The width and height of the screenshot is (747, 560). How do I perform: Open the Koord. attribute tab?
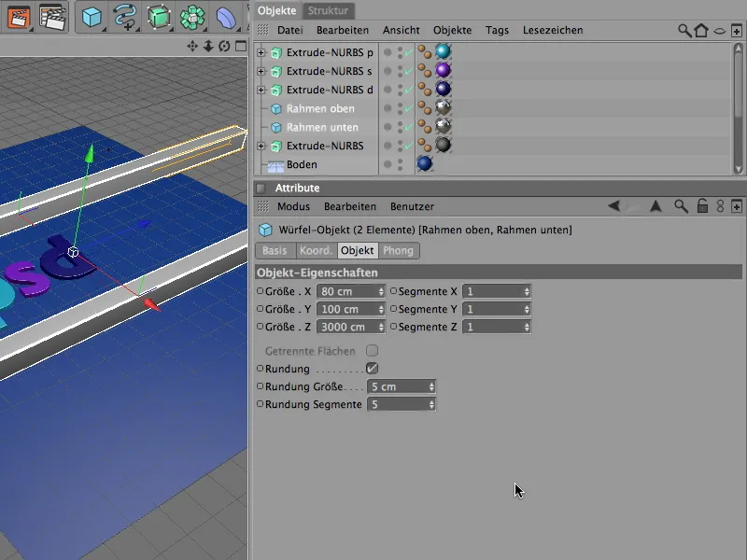pyautogui.click(x=315, y=250)
